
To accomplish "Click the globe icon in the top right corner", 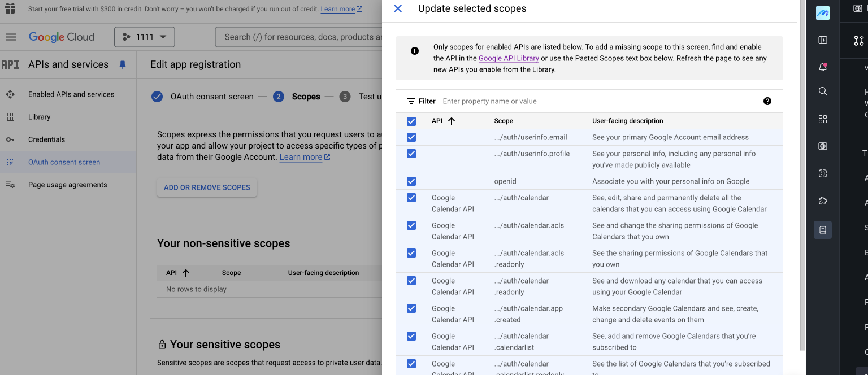I will (x=858, y=8).
